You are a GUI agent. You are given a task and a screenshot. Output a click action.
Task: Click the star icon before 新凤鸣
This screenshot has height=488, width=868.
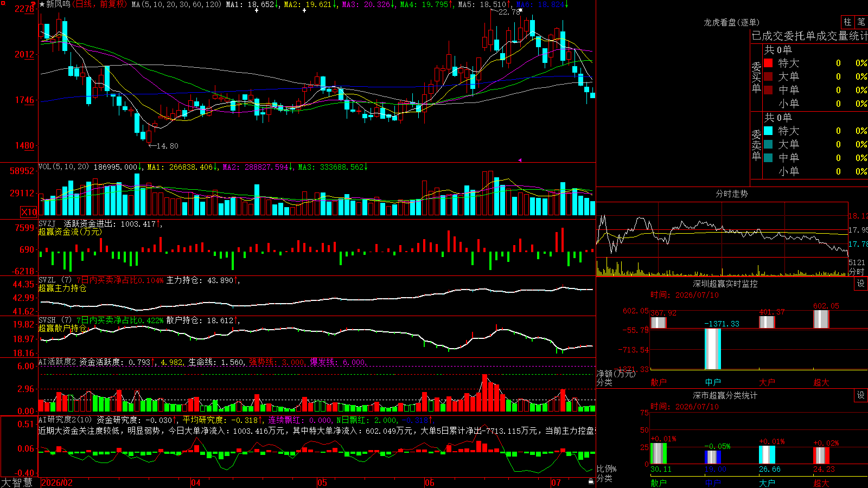point(42,4)
